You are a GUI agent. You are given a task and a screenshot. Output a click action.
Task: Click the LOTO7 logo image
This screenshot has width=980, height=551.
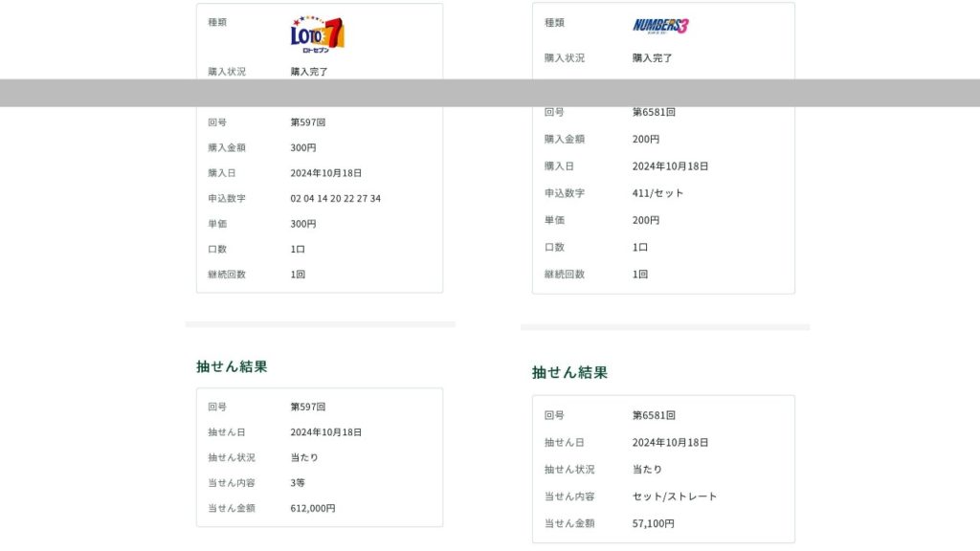tap(317, 34)
